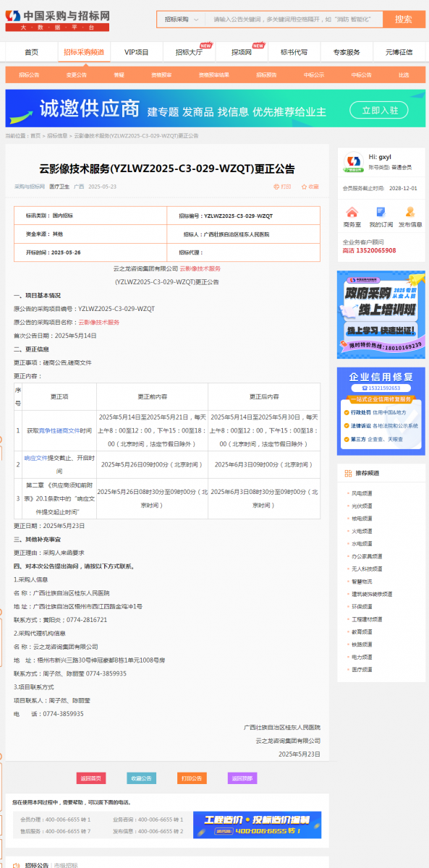
Task: Click the user avatar logo
Action: pos(353,161)
